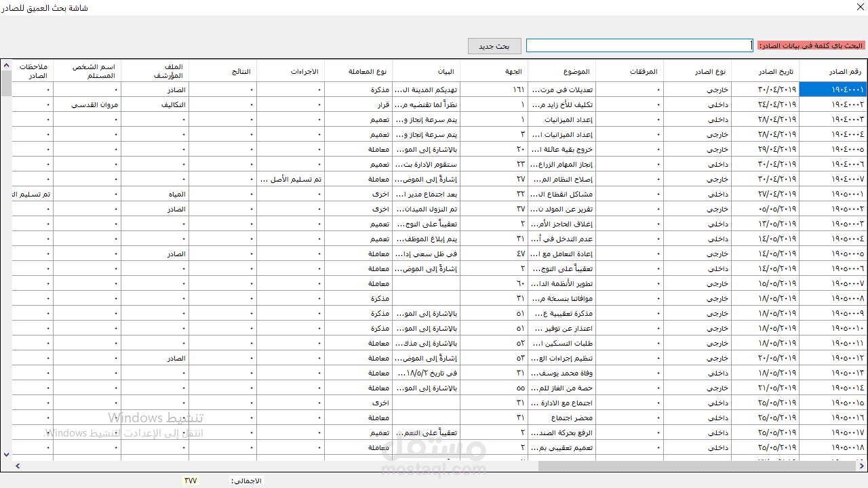Select the row numbered ١٩٠٤٠٠٠٢
This screenshot has height=488, width=868.
tap(439, 104)
